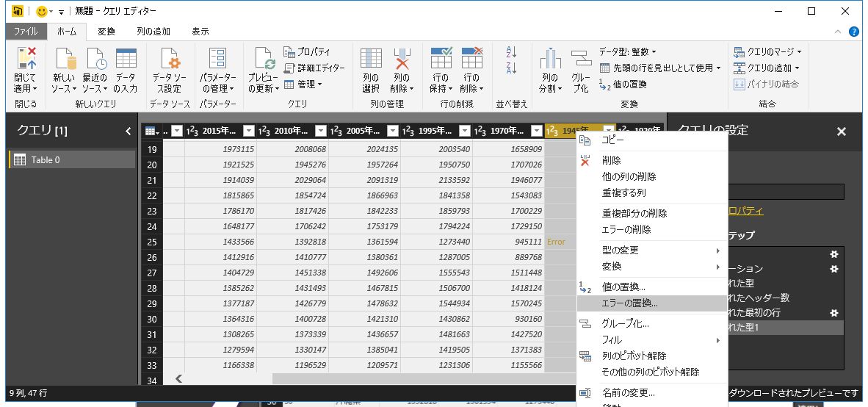Collapse the クエリ pane with arrow

pyautogui.click(x=129, y=132)
